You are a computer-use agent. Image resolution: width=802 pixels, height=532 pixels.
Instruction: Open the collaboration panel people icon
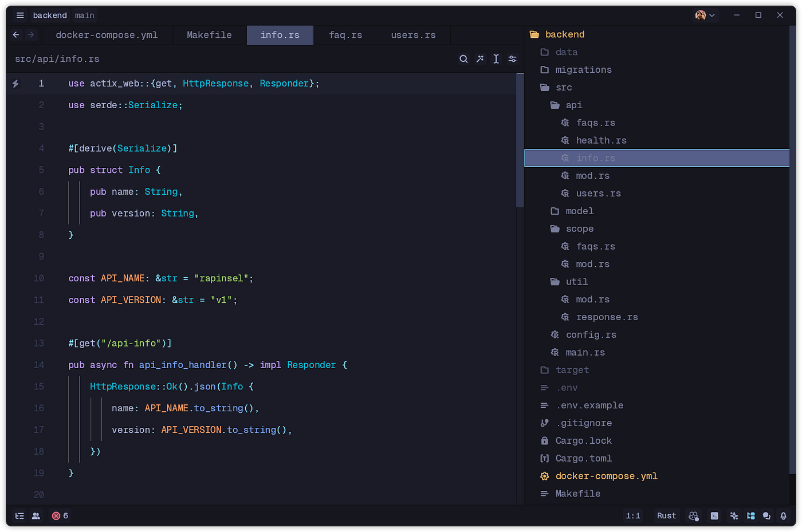pyautogui.click(x=36, y=516)
